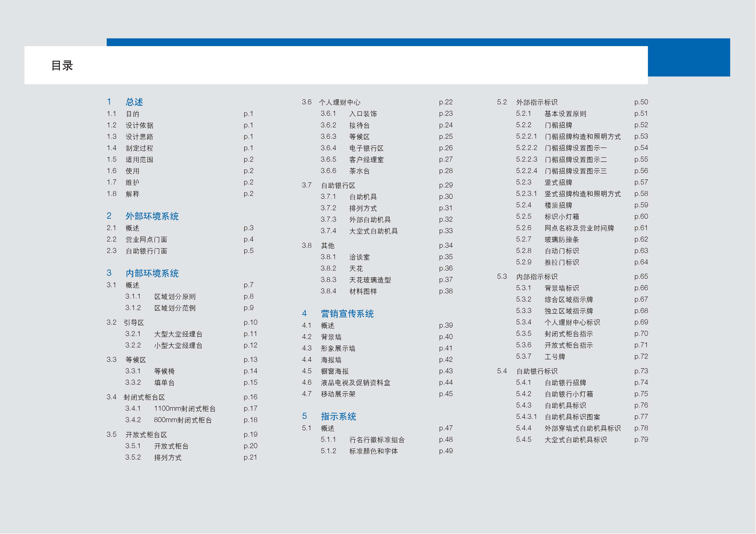Click the 目录 page title
Viewport: 756px width, 534px height.
pos(62,66)
